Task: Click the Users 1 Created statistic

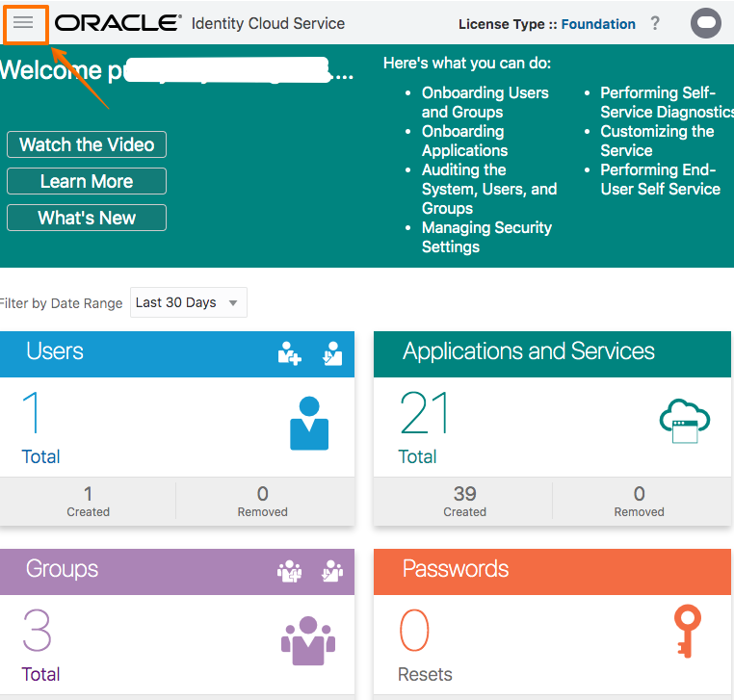Action: [x=88, y=501]
